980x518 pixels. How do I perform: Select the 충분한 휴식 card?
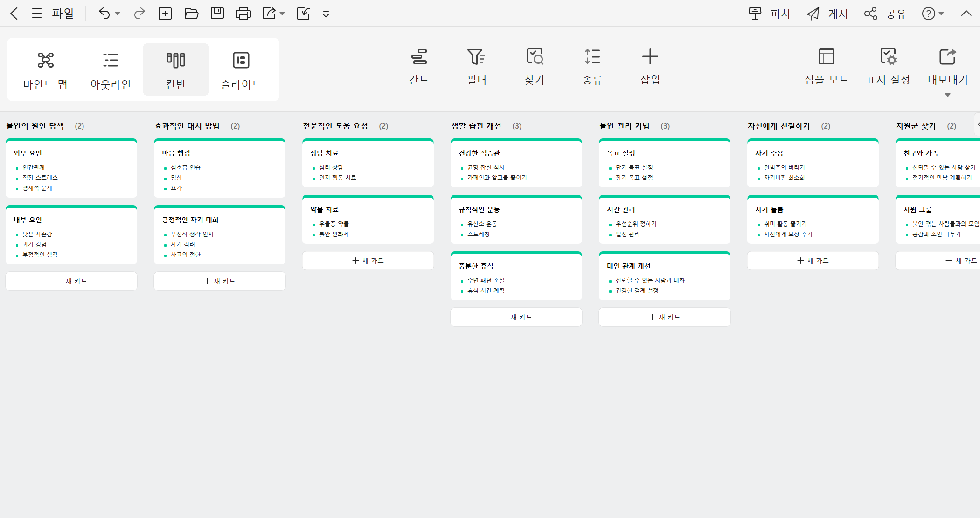point(516,276)
